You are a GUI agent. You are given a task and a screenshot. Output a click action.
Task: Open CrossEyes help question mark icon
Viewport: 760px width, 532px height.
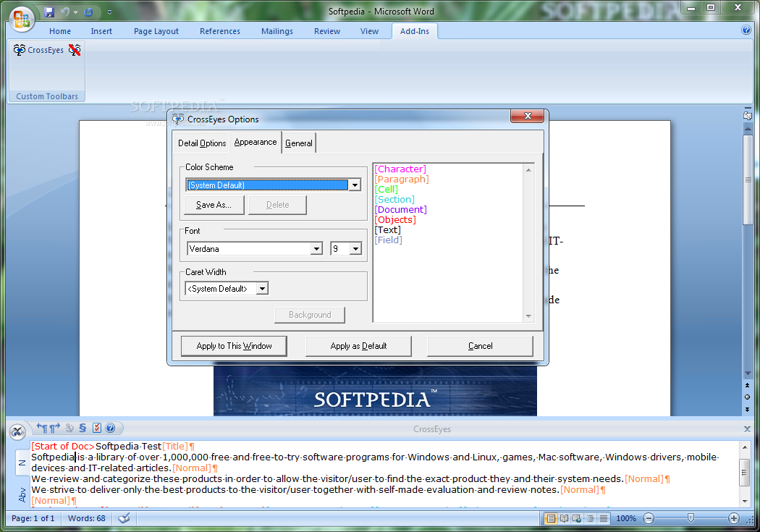pos(111,428)
